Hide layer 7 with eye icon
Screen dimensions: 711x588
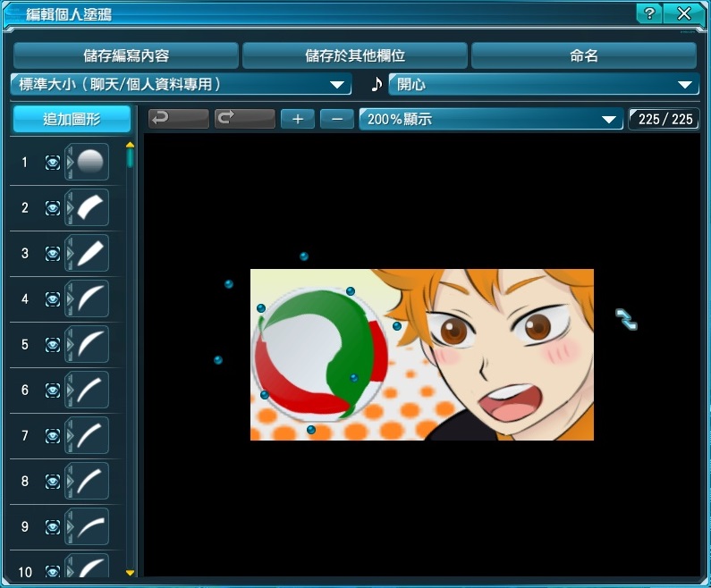[x=53, y=436]
